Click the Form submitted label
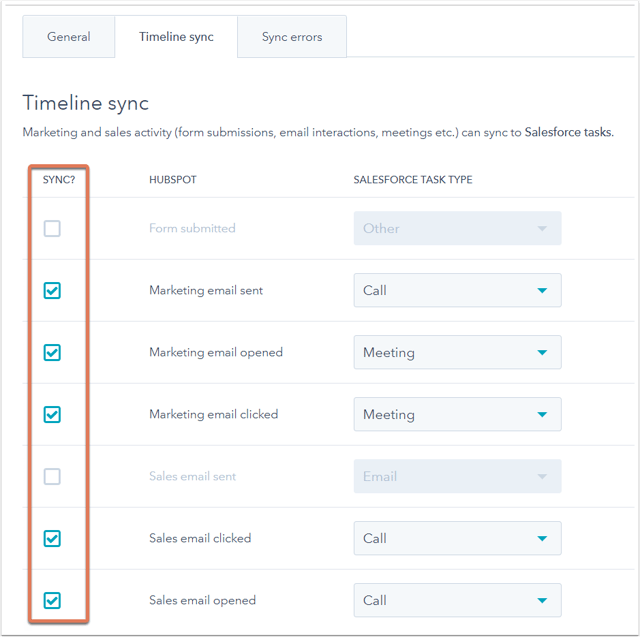The height and width of the screenshot is (637, 640). click(192, 228)
